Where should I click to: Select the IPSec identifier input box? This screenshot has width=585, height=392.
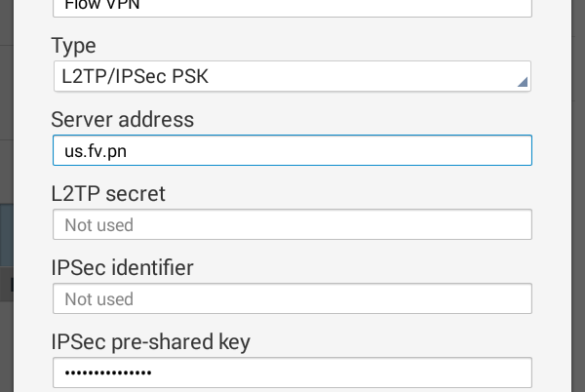(x=291, y=298)
